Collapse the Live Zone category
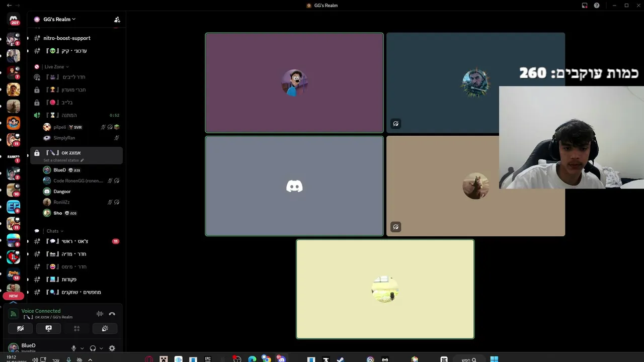The height and width of the screenshot is (362, 644). (56, 67)
